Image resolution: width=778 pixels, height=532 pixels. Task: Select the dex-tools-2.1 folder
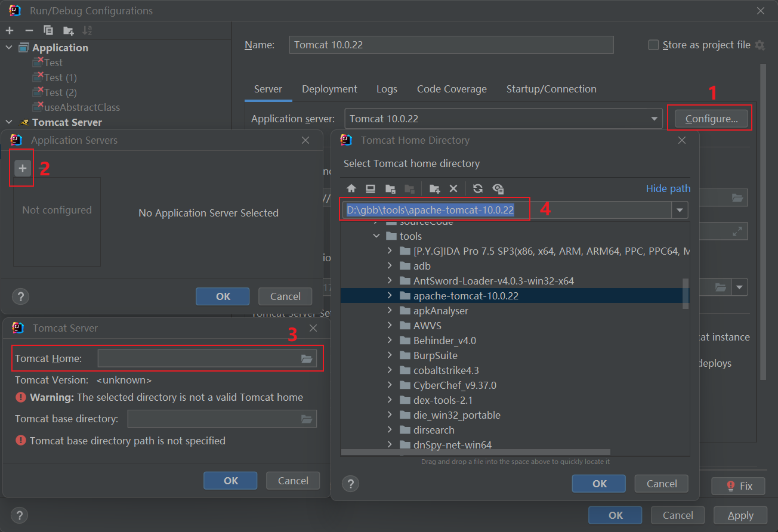pyautogui.click(x=443, y=400)
